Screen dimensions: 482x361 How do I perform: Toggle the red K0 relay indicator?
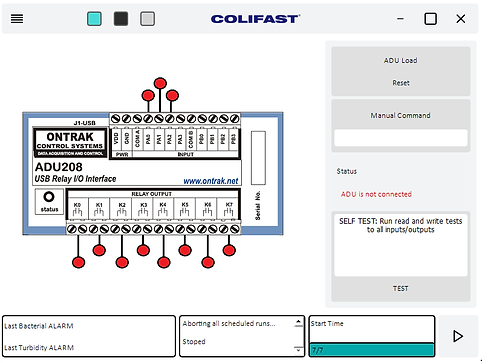tap(78, 262)
